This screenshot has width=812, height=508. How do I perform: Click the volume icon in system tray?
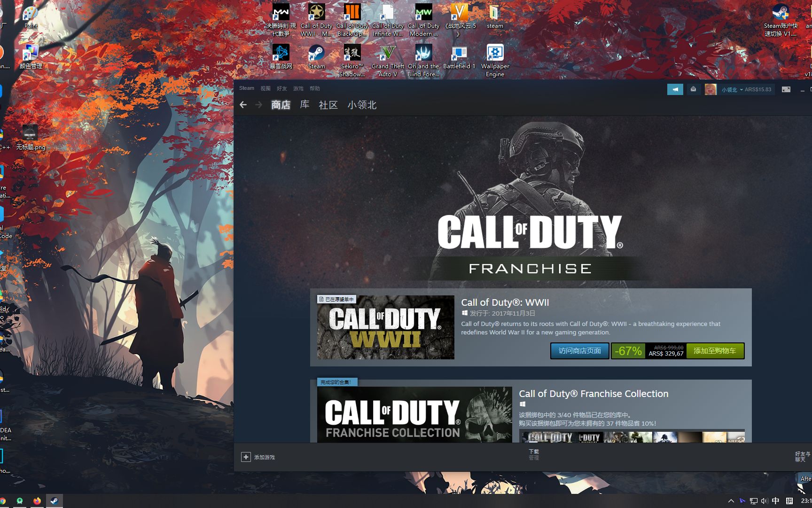point(764,501)
